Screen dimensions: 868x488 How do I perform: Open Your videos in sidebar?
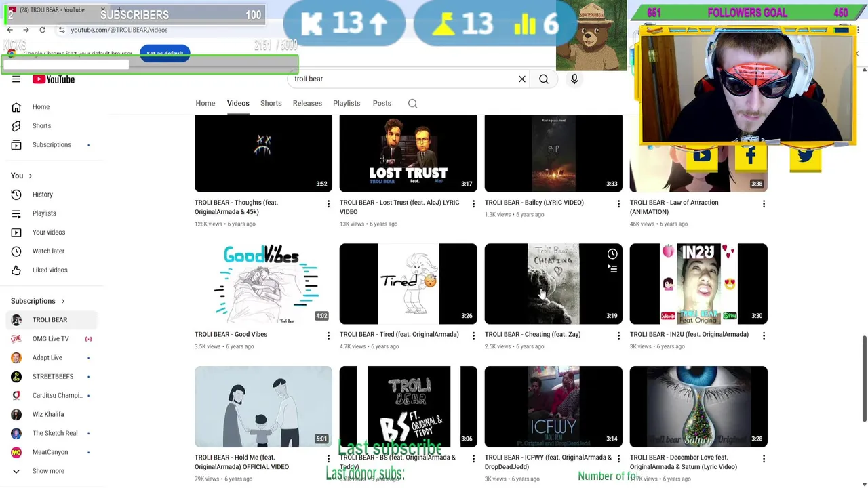tap(47, 232)
